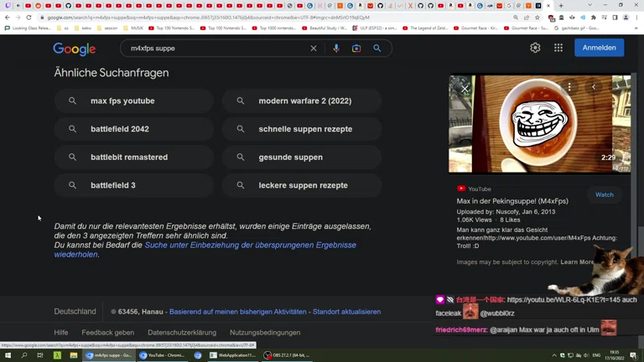Select 'battlefield 3' suggestion
644x362 pixels.
[x=134, y=185]
